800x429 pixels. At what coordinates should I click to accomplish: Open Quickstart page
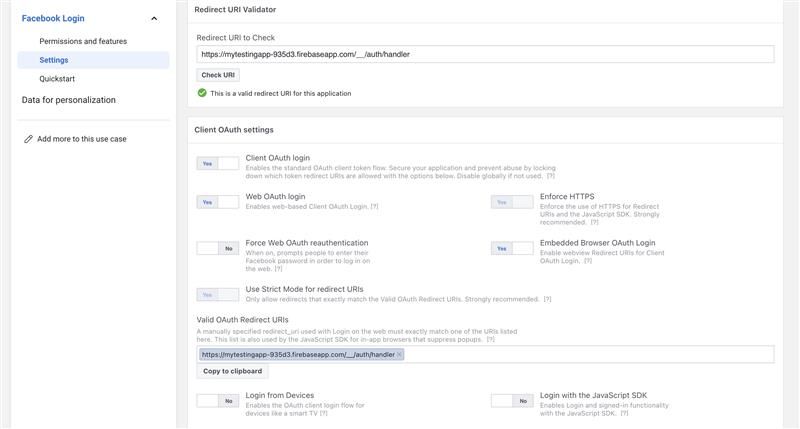(57, 79)
